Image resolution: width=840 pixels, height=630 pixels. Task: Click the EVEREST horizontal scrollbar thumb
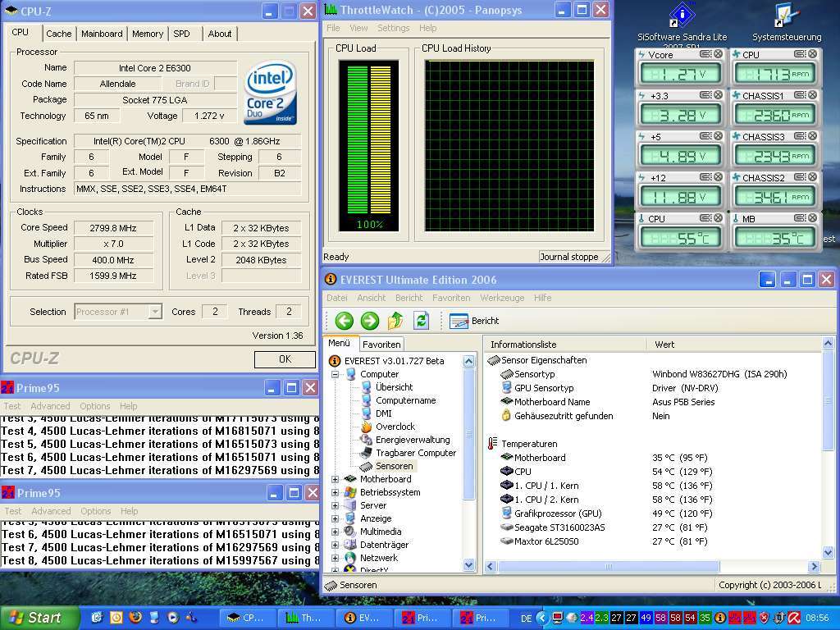(609, 566)
